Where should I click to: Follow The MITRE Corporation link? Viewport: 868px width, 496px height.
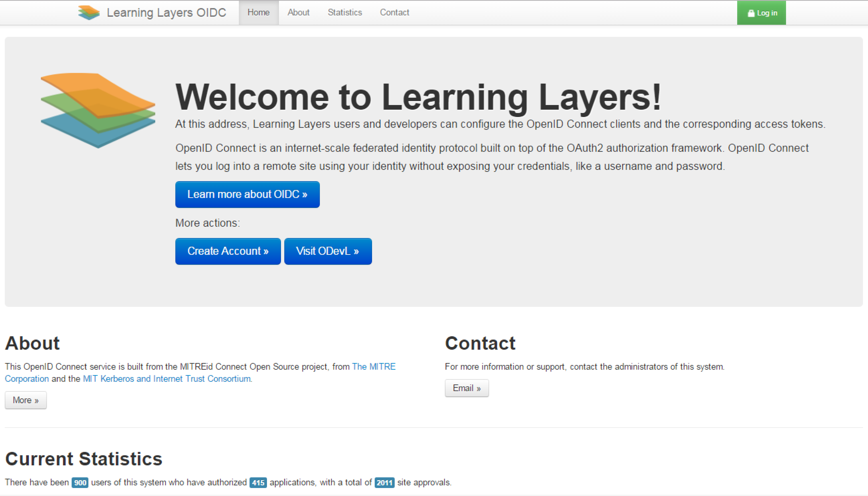click(374, 367)
